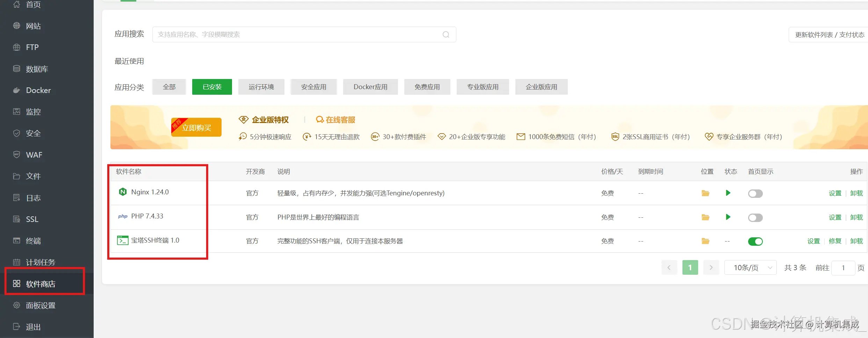Click the 文件 folder icon in sidebar
The height and width of the screenshot is (338, 868).
coord(16,176)
